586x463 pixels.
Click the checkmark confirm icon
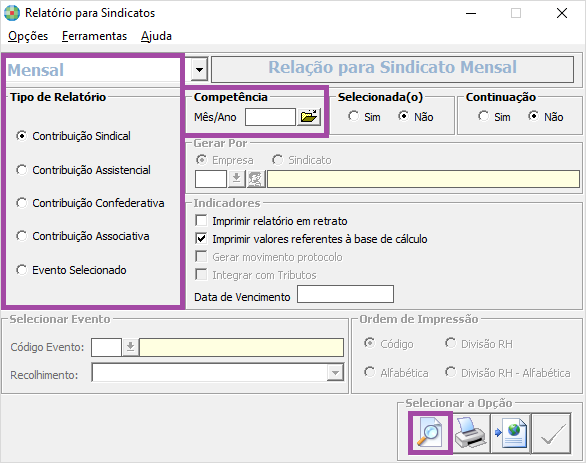pyautogui.click(x=552, y=433)
